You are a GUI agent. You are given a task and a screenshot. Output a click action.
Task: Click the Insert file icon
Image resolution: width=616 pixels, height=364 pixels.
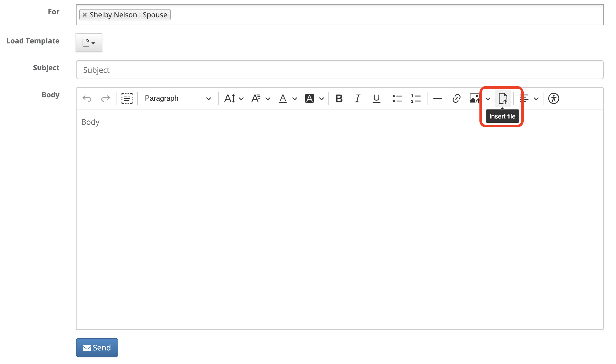503,98
